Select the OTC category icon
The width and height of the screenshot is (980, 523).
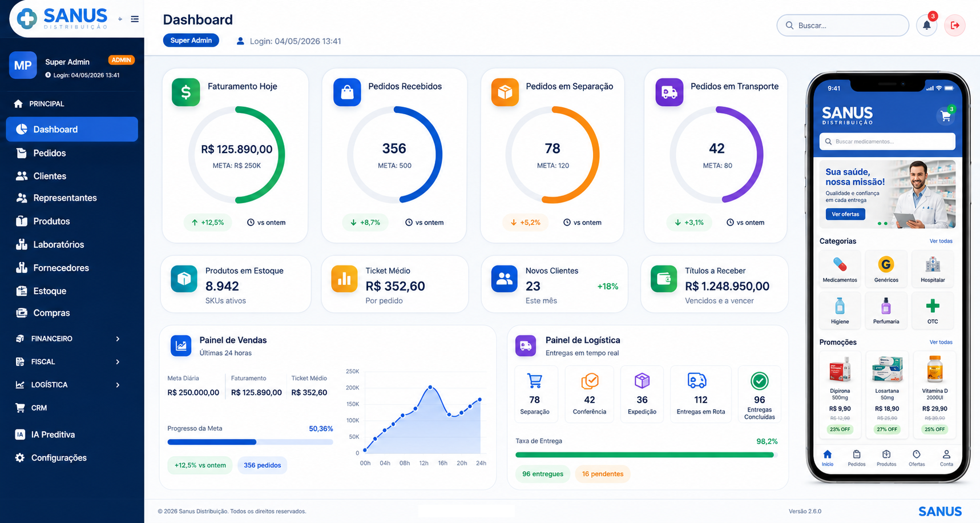point(933,306)
